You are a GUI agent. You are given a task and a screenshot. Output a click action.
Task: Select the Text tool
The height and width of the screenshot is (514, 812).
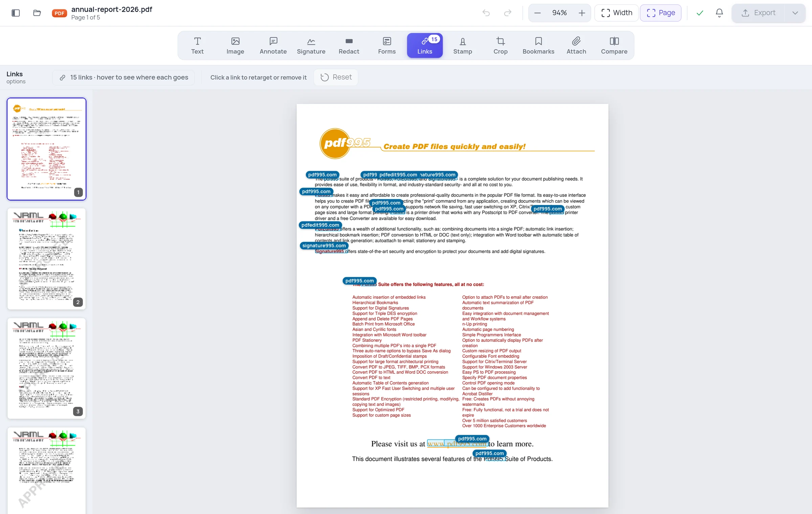[197, 46]
